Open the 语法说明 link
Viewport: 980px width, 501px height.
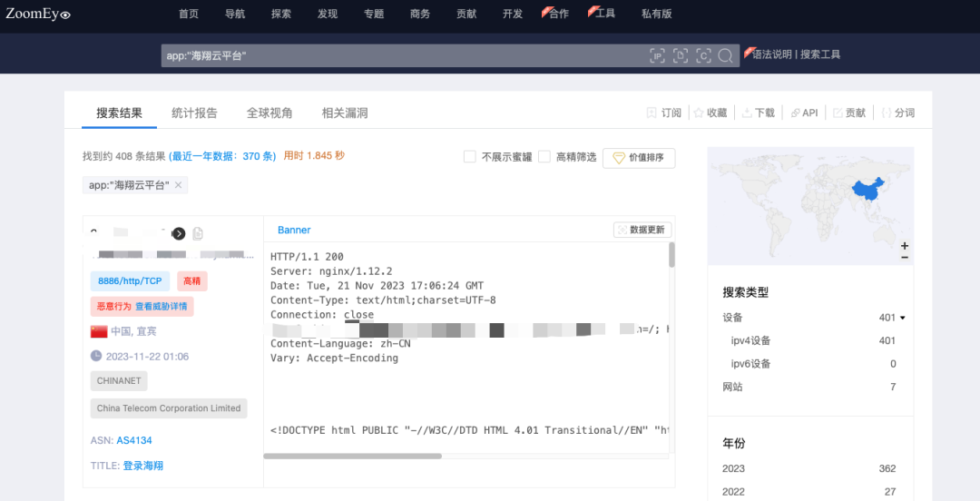772,54
